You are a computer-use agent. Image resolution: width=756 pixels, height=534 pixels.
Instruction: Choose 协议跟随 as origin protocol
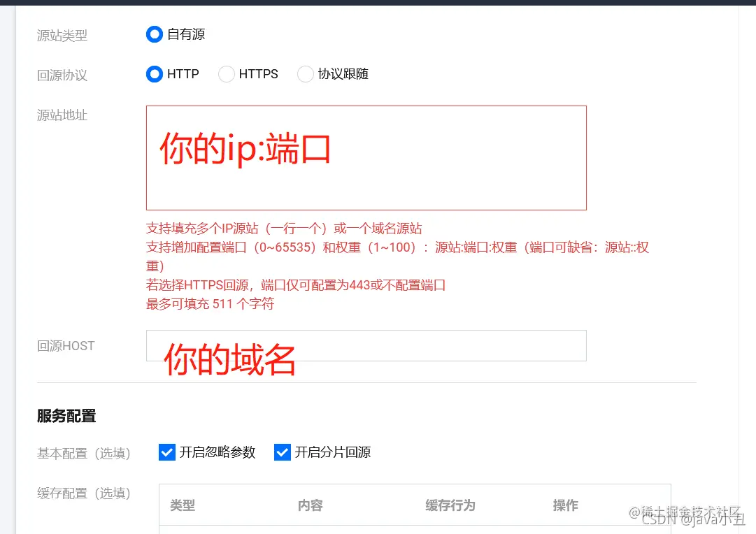(x=306, y=74)
